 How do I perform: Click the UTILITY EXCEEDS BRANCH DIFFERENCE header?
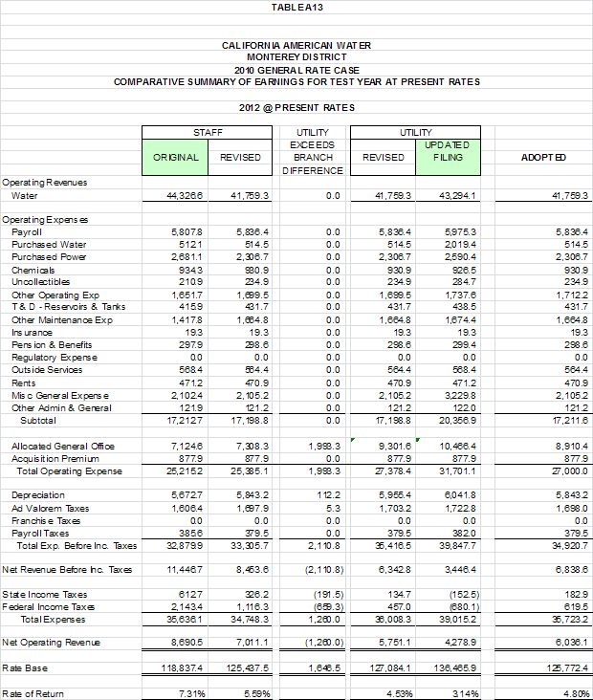click(312, 151)
